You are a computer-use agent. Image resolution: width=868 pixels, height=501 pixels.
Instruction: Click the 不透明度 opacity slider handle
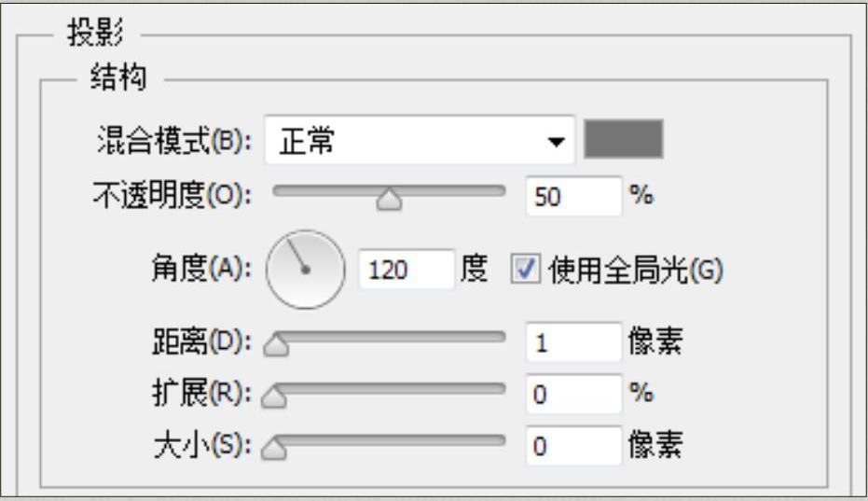(391, 200)
